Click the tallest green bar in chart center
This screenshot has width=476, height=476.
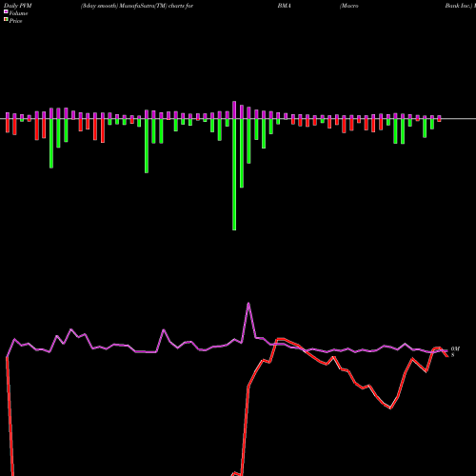tap(234, 174)
